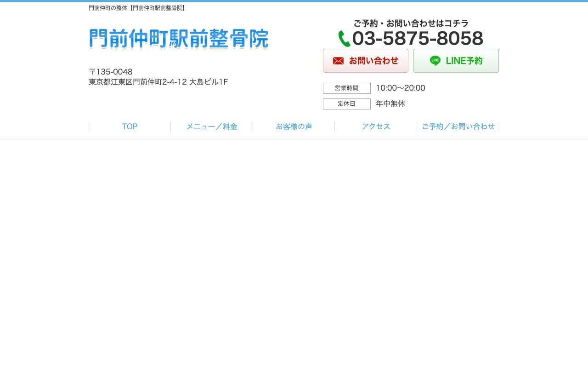Click the green phone handset icon

[x=344, y=39]
